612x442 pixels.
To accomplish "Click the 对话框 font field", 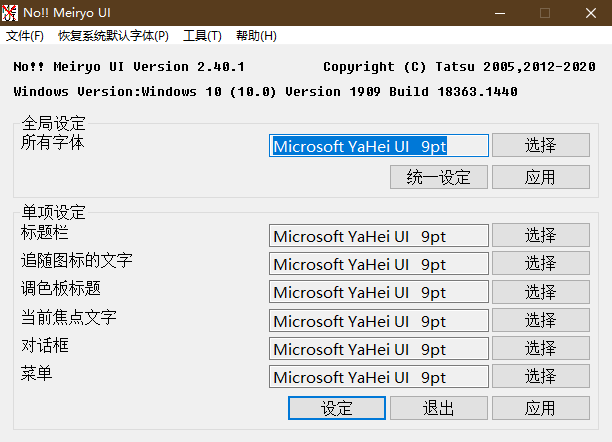I will click(x=379, y=349).
